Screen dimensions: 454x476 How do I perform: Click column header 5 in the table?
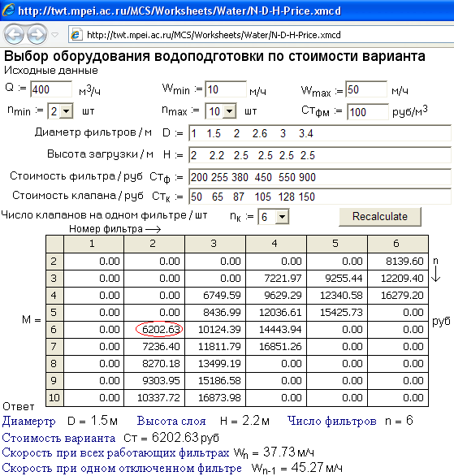tap(337, 244)
